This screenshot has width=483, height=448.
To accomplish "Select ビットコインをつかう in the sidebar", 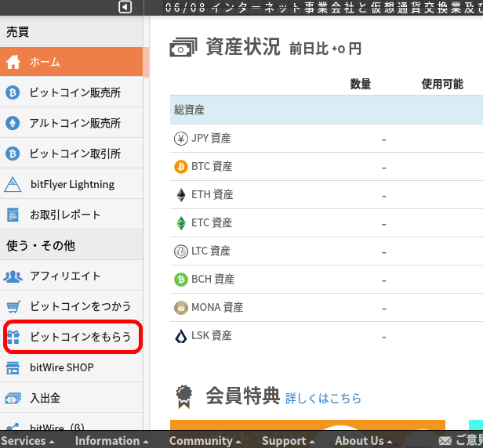I will pos(71,307).
